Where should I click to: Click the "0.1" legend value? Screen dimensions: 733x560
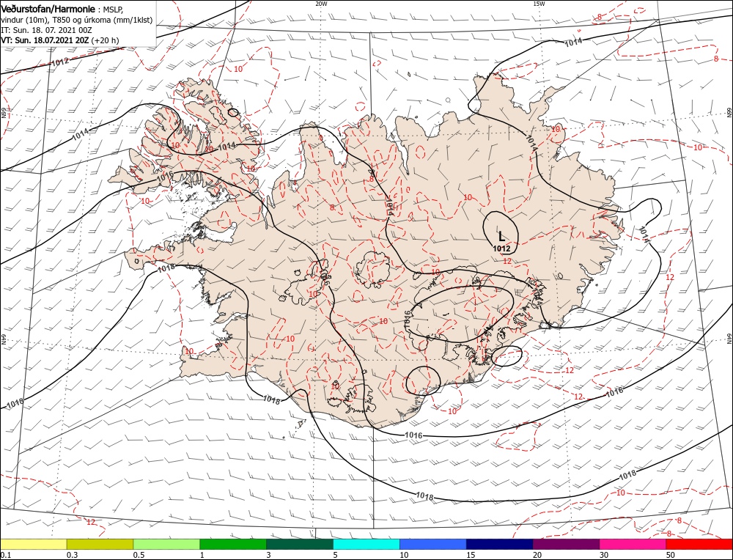point(6,555)
